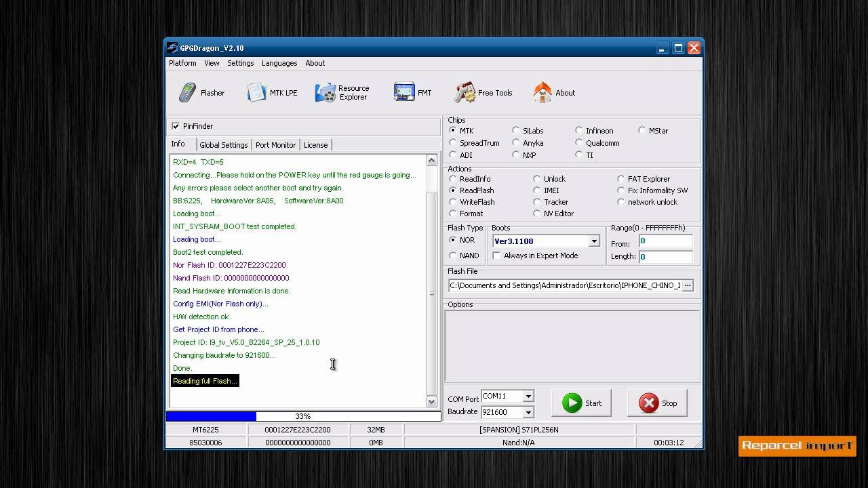Open the About menu

pyautogui.click(x=315, y=63)
